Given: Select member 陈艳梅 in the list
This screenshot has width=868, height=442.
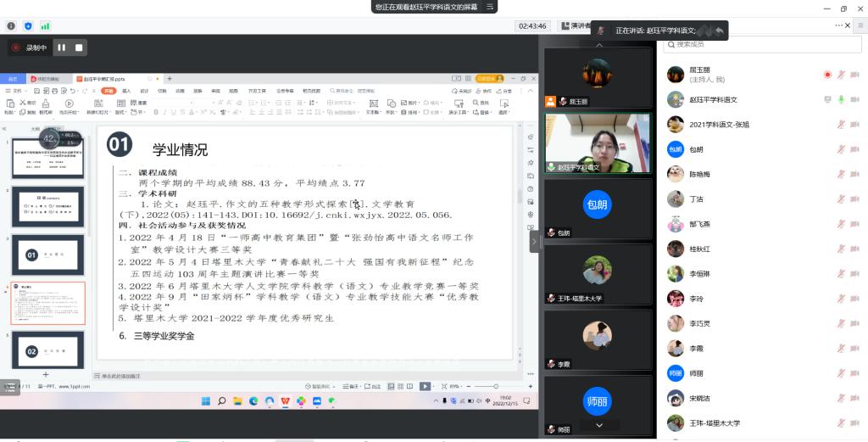Looking at the screenshot, I should [700, 174].
